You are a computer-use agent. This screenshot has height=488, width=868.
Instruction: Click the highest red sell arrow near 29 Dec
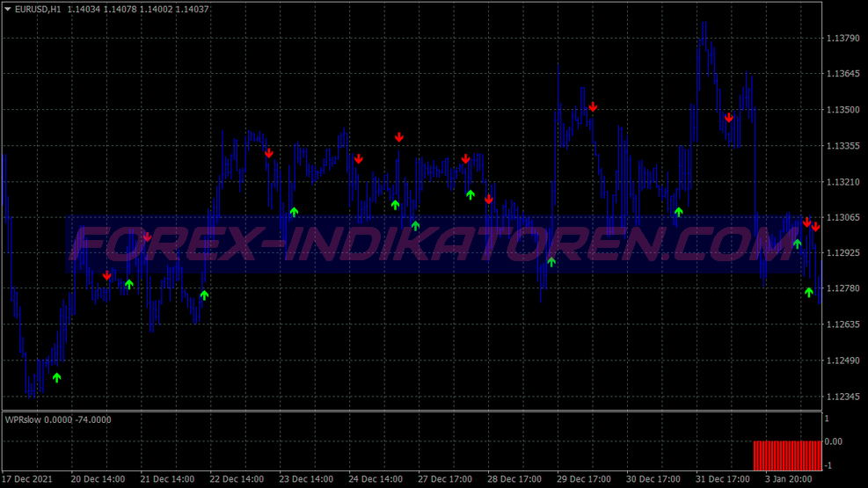point(593,106)
